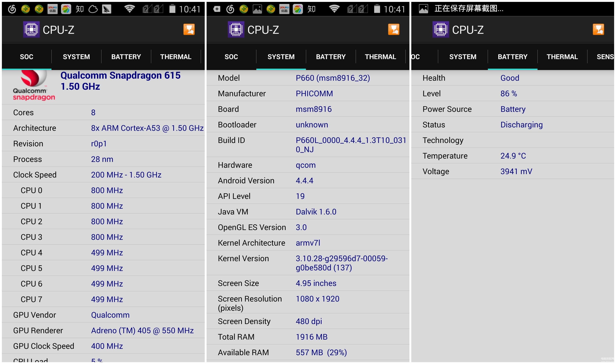Tap the Manufacturer value PHICOMM
616x364 pixels.
tap(314, 93)
